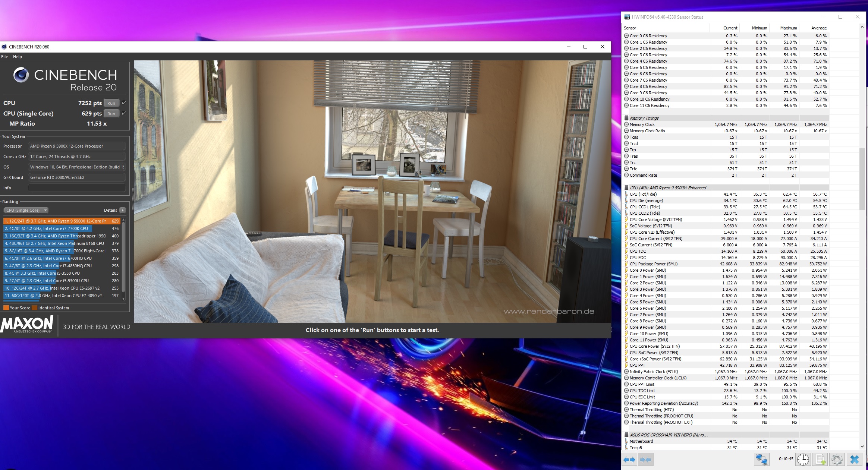This screenshot has height=470, width=868.
Task: Run the CPU (Single Core) benchmark
Action: point(111,114)
